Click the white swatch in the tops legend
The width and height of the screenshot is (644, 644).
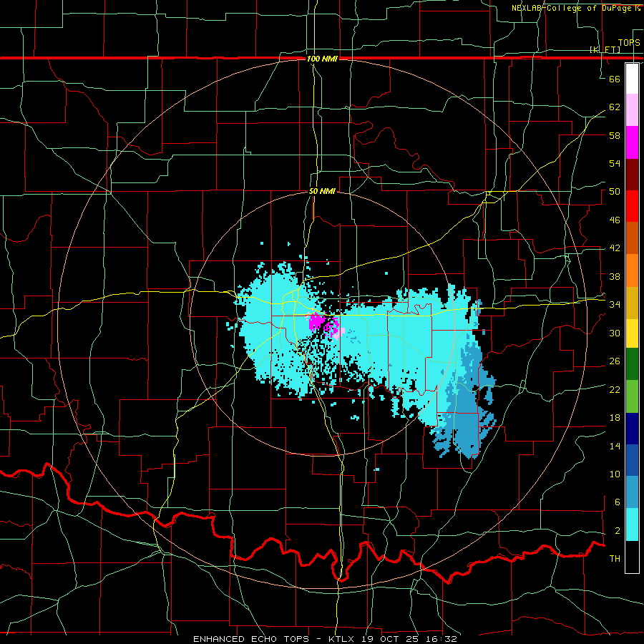632,79
